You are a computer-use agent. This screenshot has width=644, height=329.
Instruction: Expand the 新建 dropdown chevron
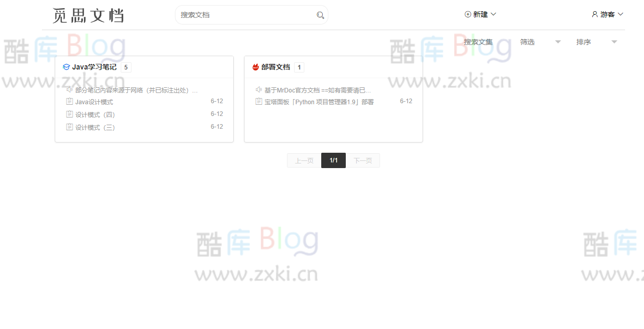pyautogui.click(x=494, y=14)
